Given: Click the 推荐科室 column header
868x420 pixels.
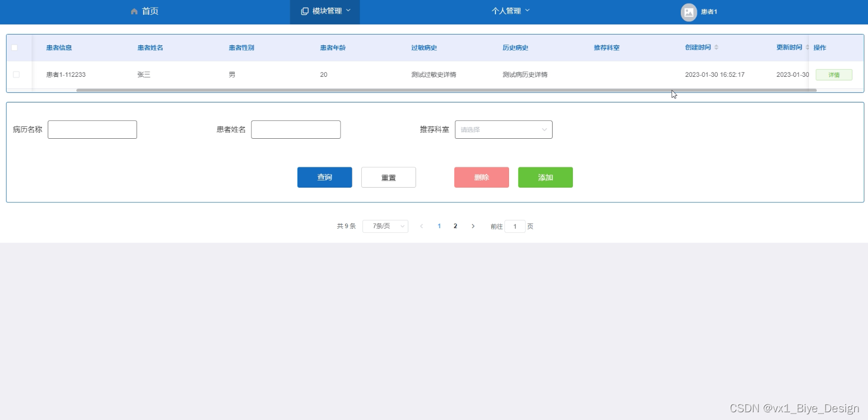Looking at the screenshot, I should [x=606, y=48].
